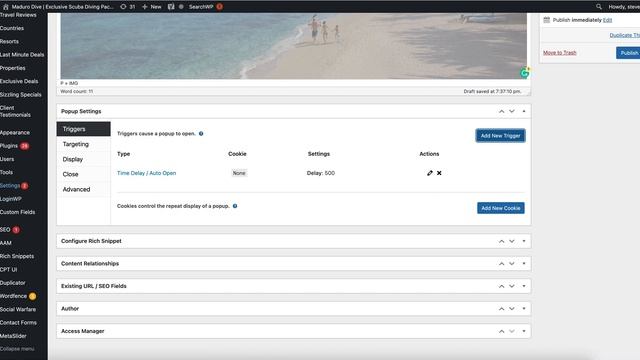Viewport: 640px width, 360px height.
Task: Open the updates counter showing 31
Action: tap(128, 7)
